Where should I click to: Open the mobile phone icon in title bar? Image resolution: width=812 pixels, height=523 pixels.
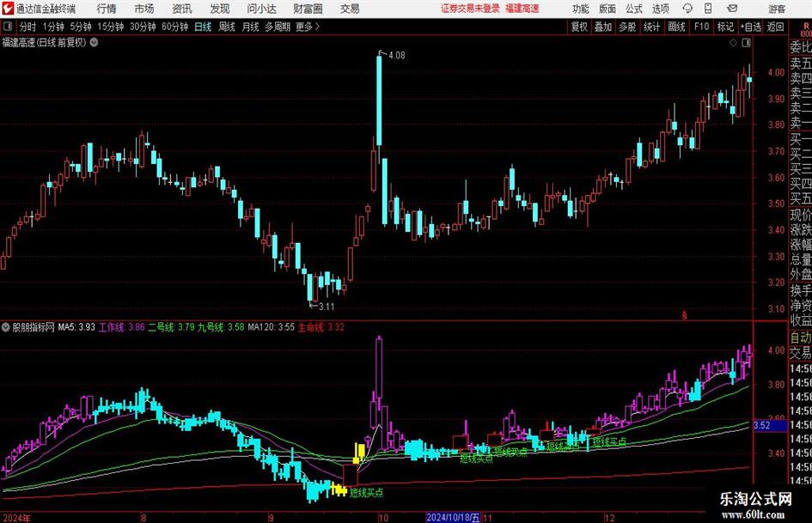[x=708, y=9]
